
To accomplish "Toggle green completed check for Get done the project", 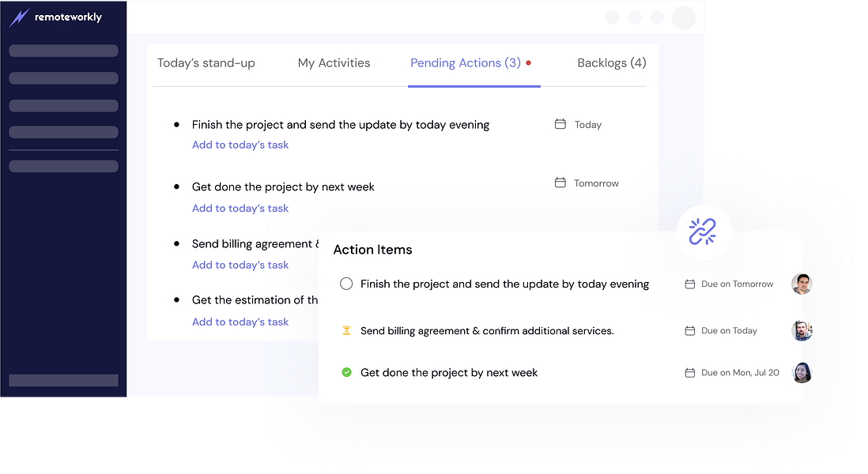I will click(346, 372).
